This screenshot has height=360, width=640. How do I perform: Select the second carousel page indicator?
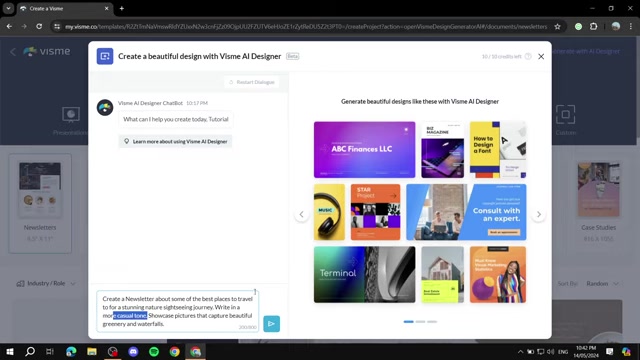[420, 322]
